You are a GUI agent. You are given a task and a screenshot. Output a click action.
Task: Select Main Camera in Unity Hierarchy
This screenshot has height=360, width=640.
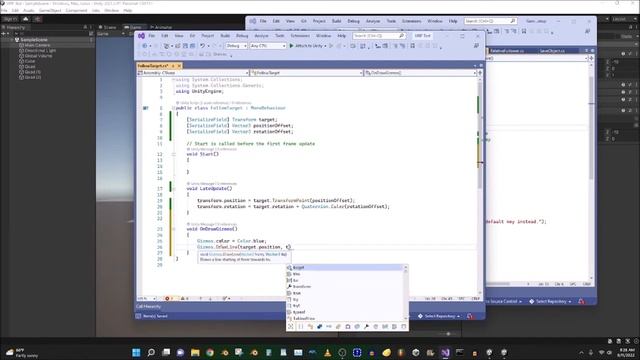[37, 45]
